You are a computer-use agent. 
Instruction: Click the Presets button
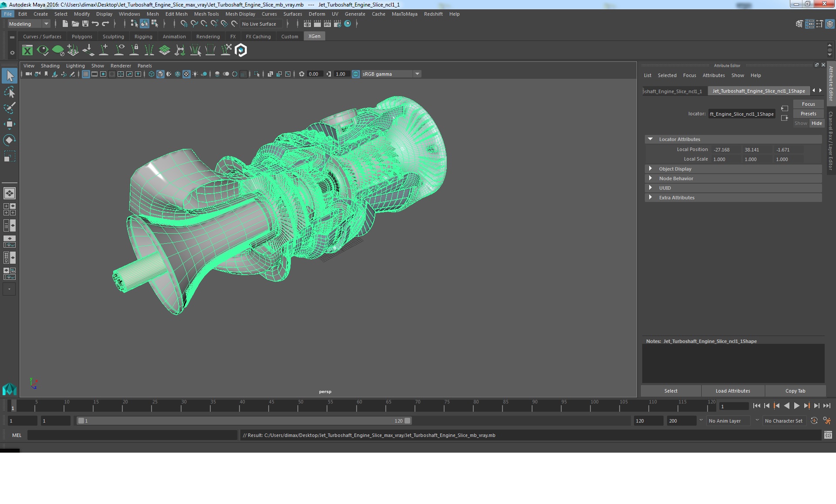coord(808,114)
